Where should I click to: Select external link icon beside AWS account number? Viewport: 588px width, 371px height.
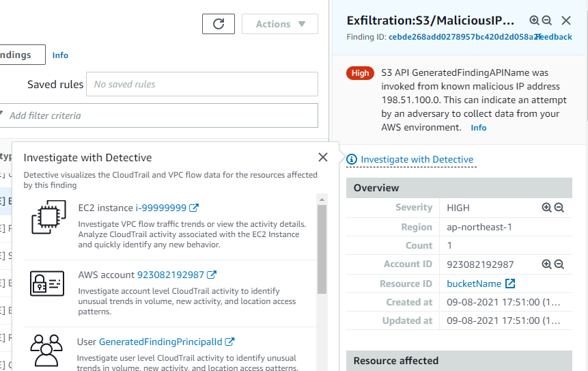click(x=212, y=275)
